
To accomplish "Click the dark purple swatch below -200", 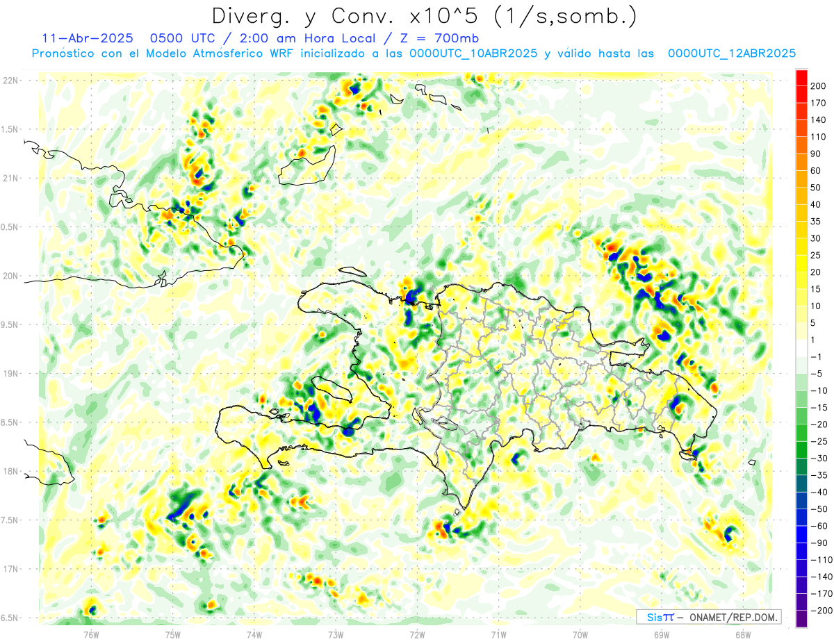I will (801, 618).
